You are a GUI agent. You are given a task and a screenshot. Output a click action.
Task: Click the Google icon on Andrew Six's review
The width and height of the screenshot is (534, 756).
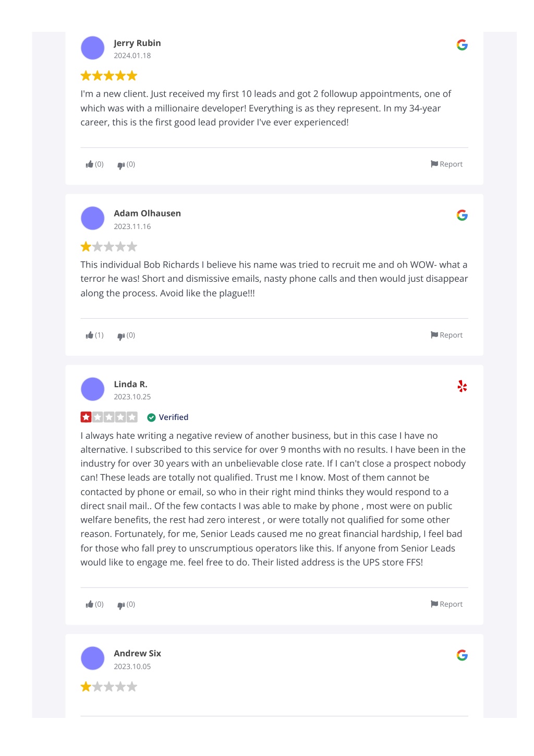pyautogui.click(x=462, y=655)
